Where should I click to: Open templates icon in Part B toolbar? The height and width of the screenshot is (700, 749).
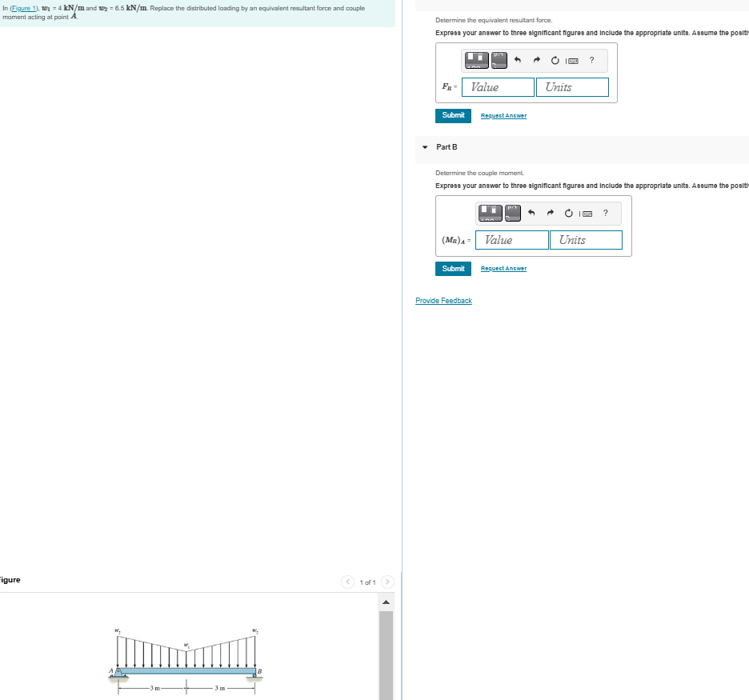coord(491,213)
